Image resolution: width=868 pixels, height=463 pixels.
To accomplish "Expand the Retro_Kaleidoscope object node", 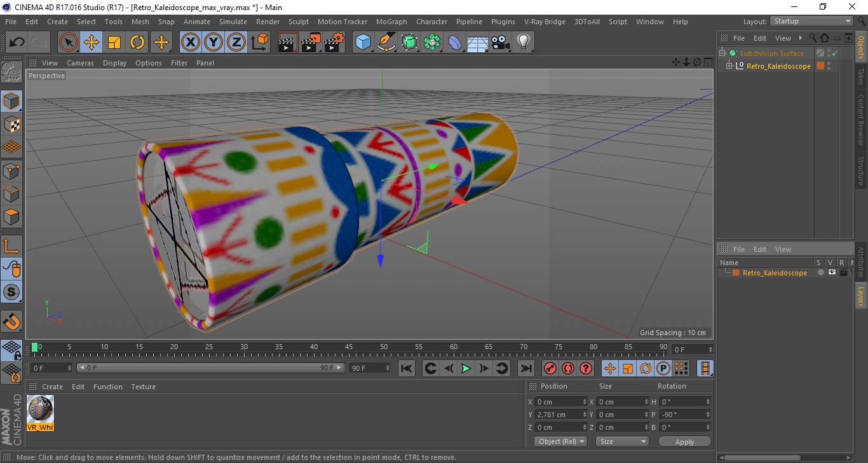I will 729,66.
